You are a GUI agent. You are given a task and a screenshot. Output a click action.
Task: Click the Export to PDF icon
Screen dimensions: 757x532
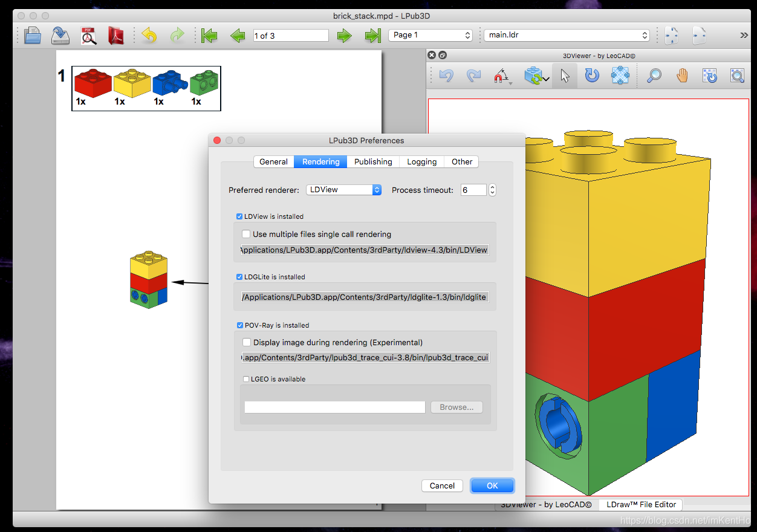(x=116, y=36)
